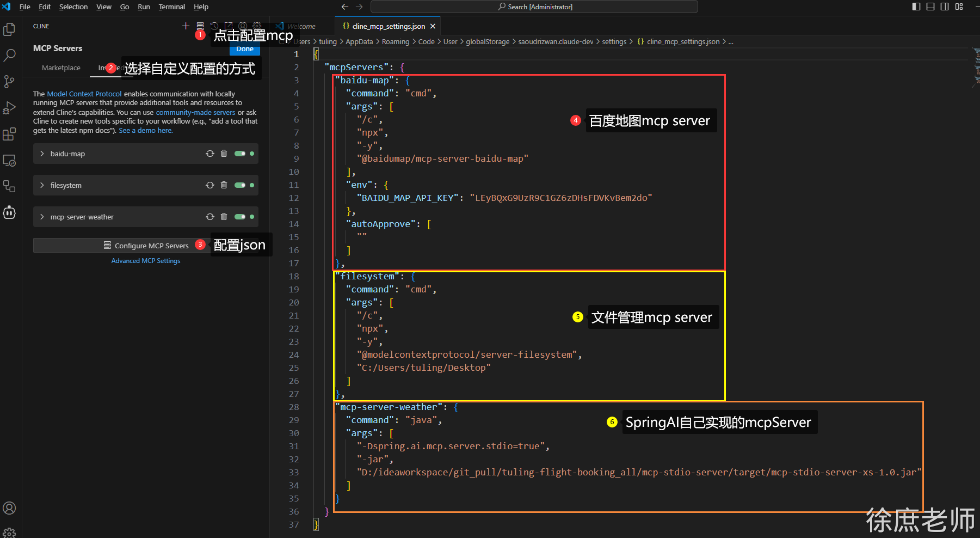This screenshot has width=980, height=538.
Task: Disable the filesystem server toggle
Action: pyautogui.click(x=239, y=185)
